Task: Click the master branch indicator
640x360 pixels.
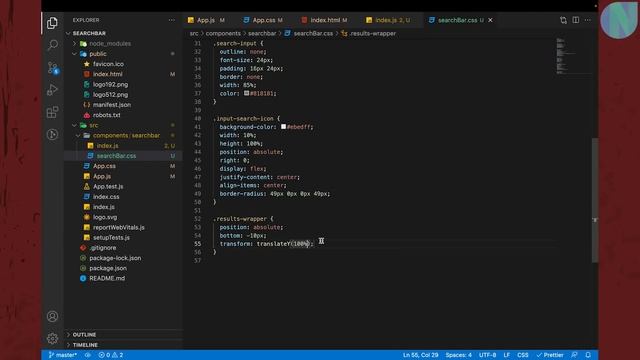Action: coord(63,355)
